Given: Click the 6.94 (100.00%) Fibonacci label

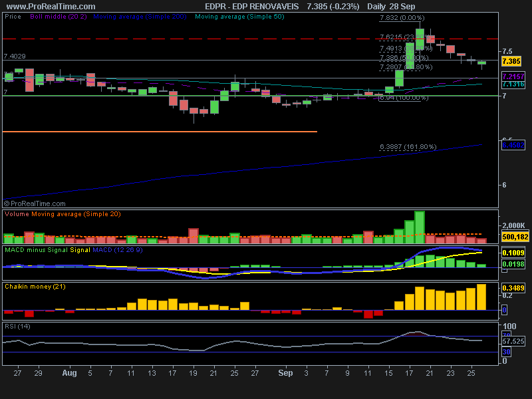Looking at the screenshot, I should point(404,98).
